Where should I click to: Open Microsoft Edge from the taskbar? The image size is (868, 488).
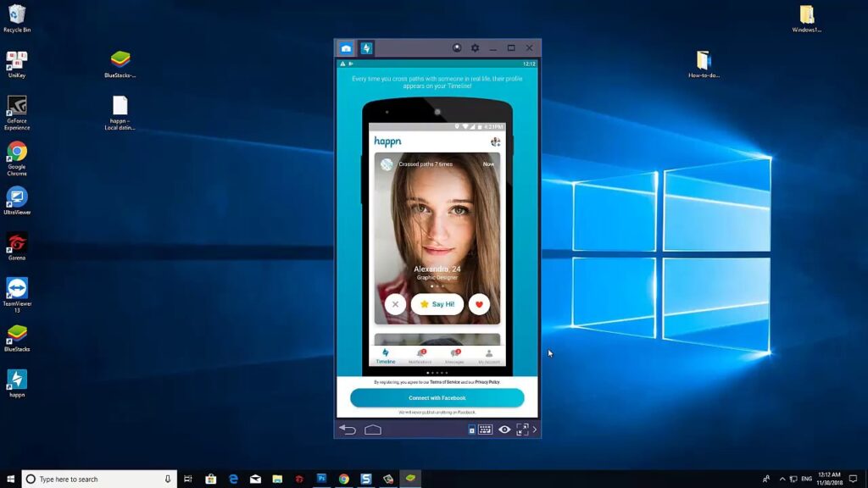click(233, 480)
